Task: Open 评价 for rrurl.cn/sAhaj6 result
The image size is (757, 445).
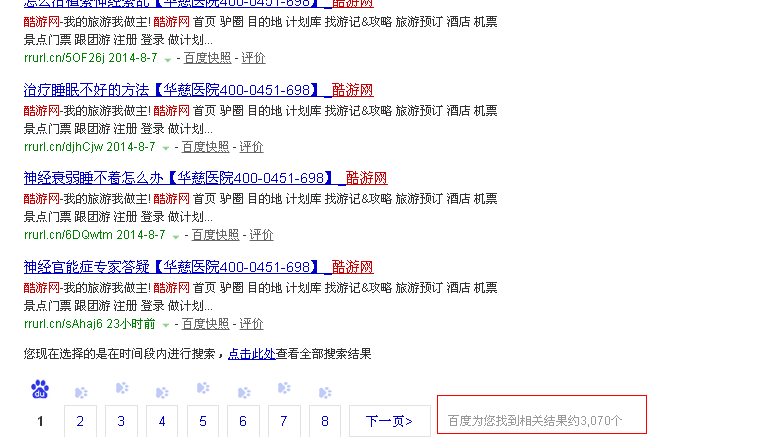Action: click(x=251, y=324)
